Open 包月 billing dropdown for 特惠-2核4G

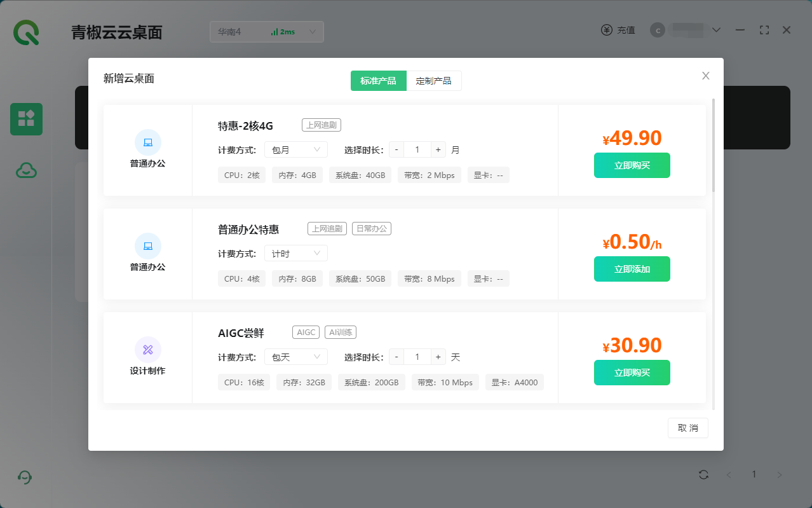pos(296,150)
